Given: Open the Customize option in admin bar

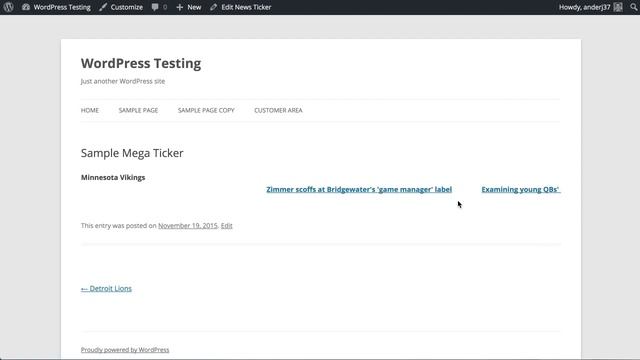Looking at the screenshot, I should tap(121, 7).
